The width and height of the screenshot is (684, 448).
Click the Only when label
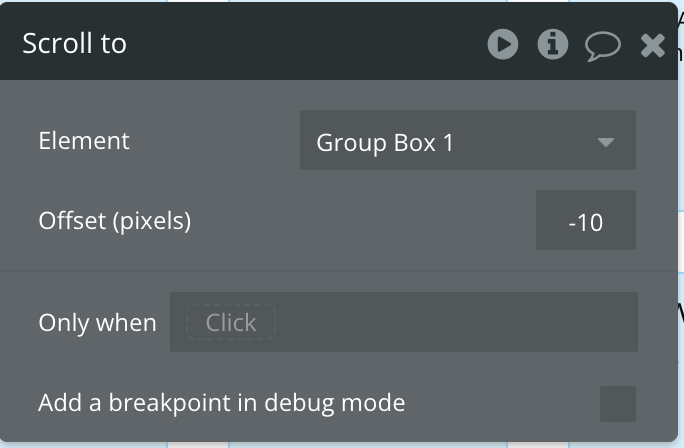click(97, 323)
